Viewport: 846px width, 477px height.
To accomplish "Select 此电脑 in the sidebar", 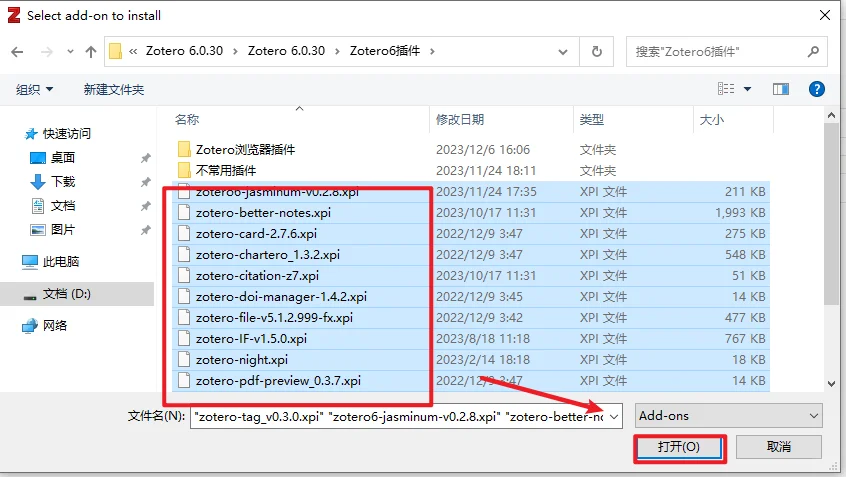I will (x=60, y=262).
